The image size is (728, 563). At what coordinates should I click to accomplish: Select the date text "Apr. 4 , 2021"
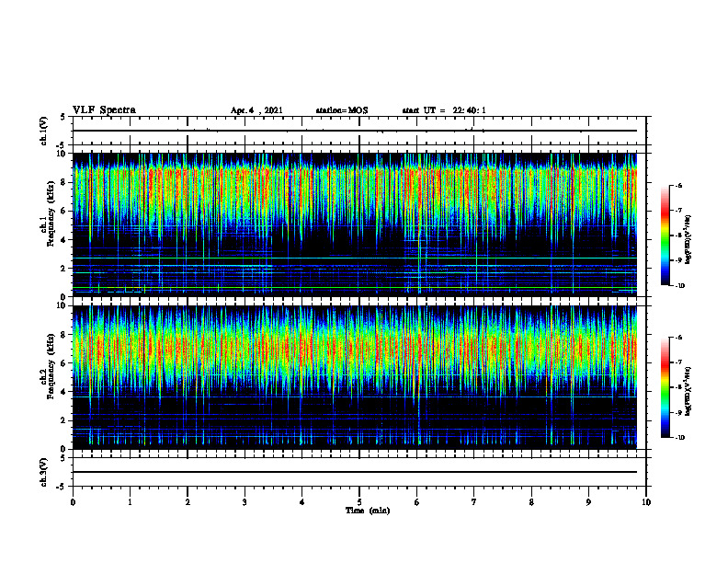(256, 110)
